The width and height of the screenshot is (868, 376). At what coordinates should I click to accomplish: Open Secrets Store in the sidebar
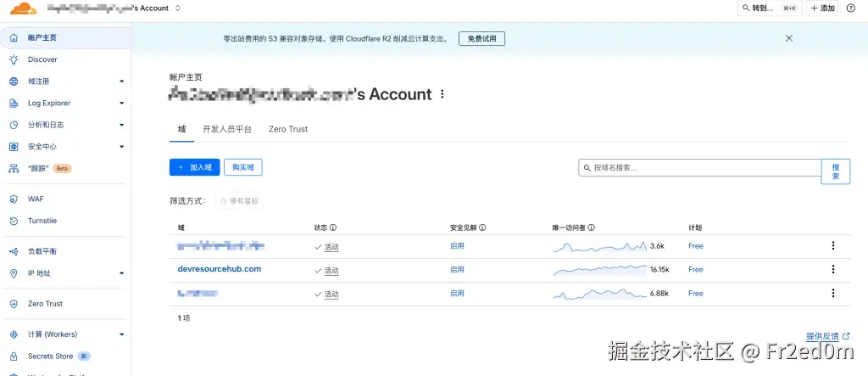(x=50, y=356)
